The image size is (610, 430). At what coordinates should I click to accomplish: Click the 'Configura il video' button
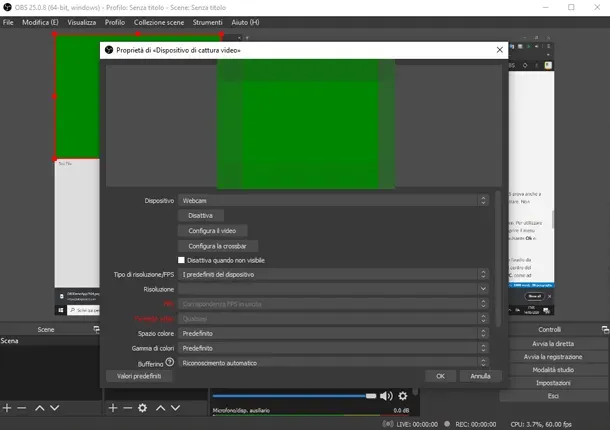211,230
